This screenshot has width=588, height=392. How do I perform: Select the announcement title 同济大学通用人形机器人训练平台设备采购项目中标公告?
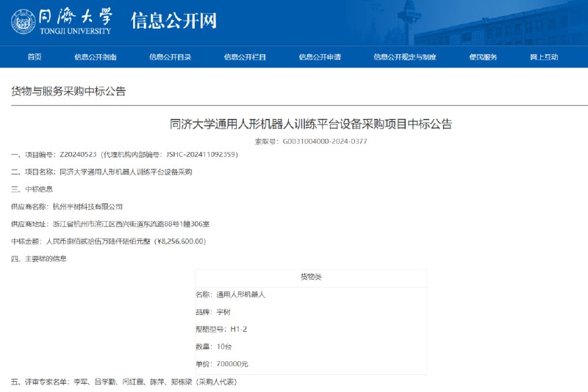[x=311, y=124]
